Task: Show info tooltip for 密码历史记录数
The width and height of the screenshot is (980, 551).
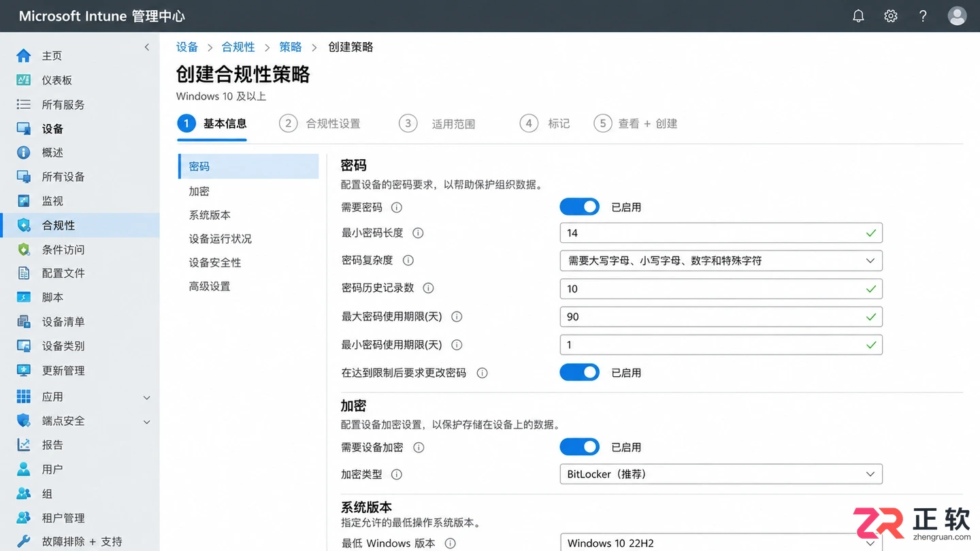Action: [x=428, y=288]
